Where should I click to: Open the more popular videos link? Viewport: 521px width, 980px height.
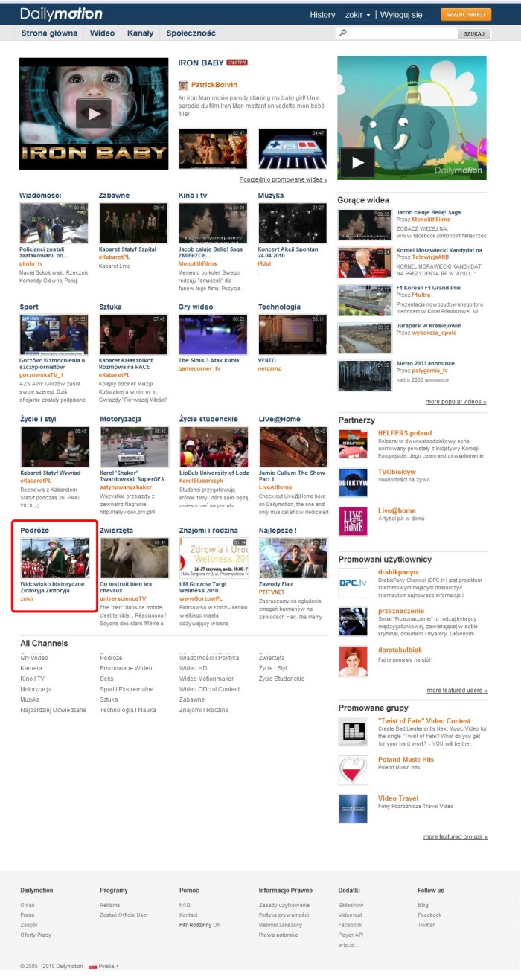pyautogui.click(x=456, y=402)
